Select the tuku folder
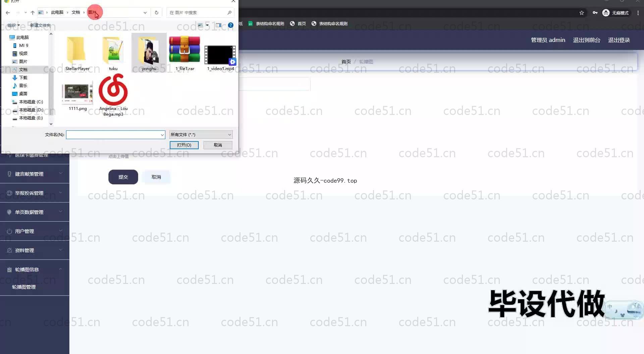644x354 pixels. 113,54
